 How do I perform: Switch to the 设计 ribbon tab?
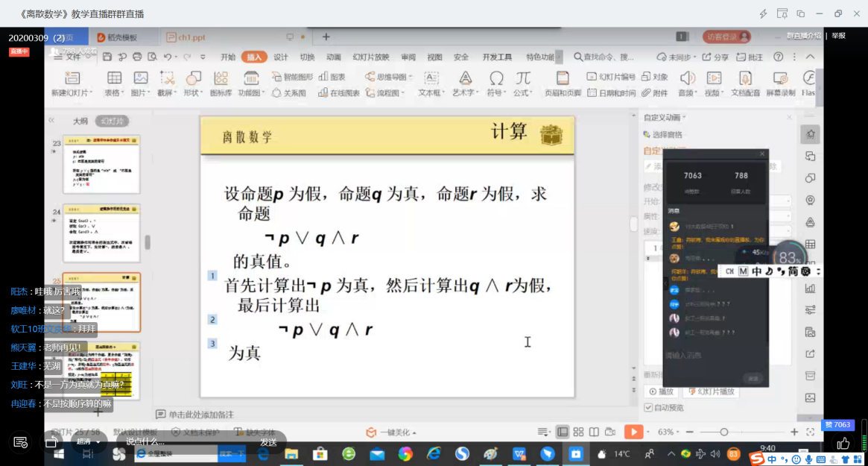(x=280, y=57)
